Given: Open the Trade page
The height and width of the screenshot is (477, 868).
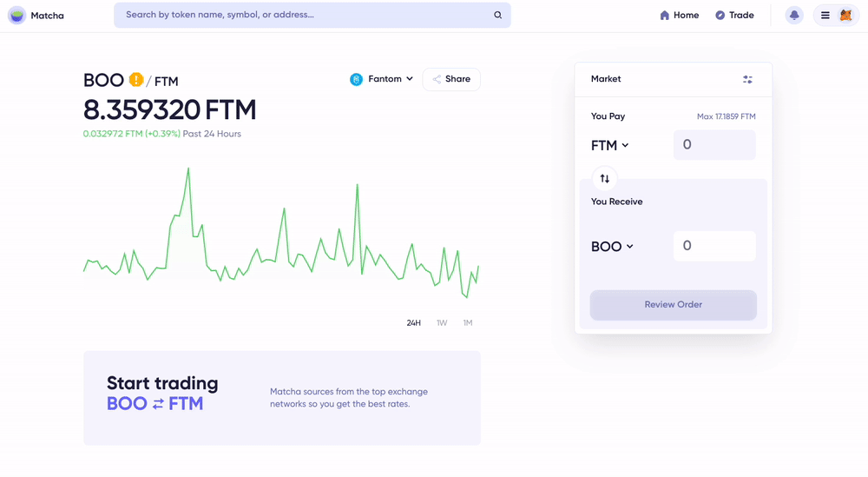Looking at the screenshot, I should click(x=734, y=15).
